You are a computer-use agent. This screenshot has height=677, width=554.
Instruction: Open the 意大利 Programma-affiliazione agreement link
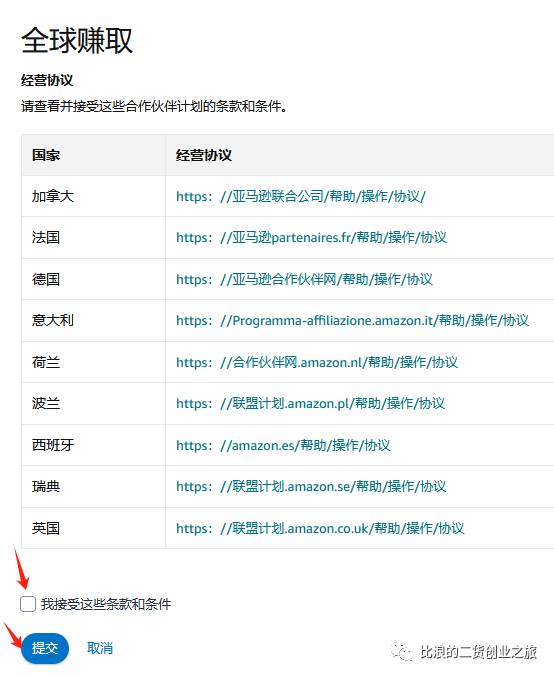tap(352, 320)
